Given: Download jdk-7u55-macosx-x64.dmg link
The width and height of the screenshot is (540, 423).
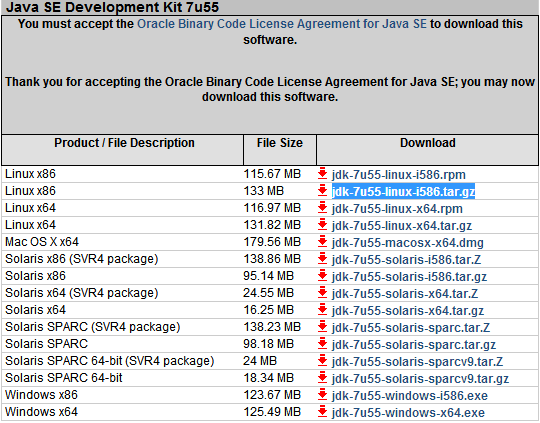Looking at the screenshot, I should coord(408,243).
